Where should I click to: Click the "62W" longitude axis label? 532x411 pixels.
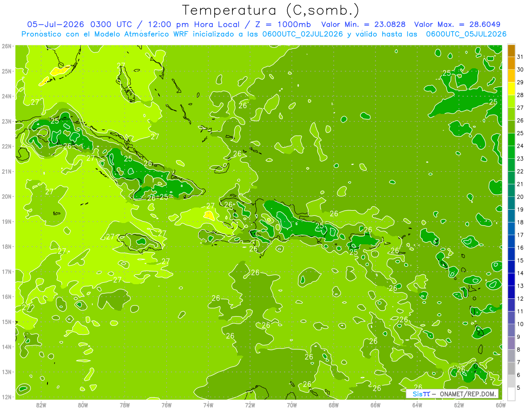(459, 405)
